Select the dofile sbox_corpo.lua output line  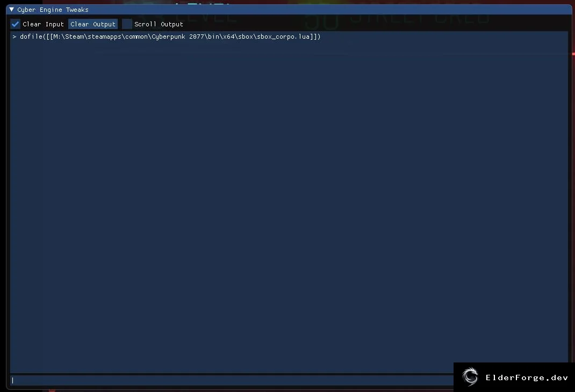click(167, 37)
